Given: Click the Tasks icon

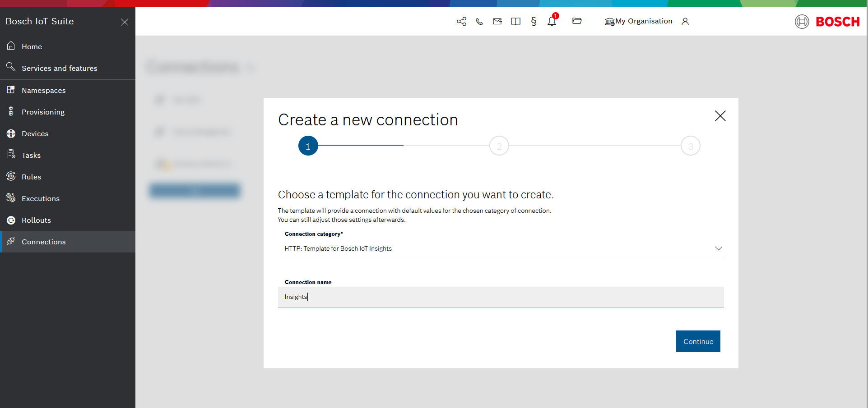Looking at the screenshot, I should tap(11, 154).
